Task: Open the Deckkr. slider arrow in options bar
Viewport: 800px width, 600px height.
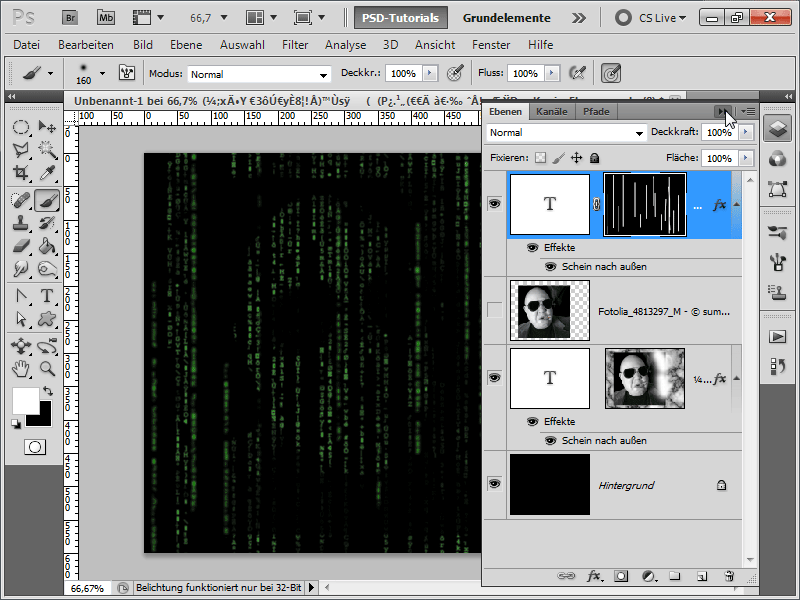Action: click(x=430, y=73)
